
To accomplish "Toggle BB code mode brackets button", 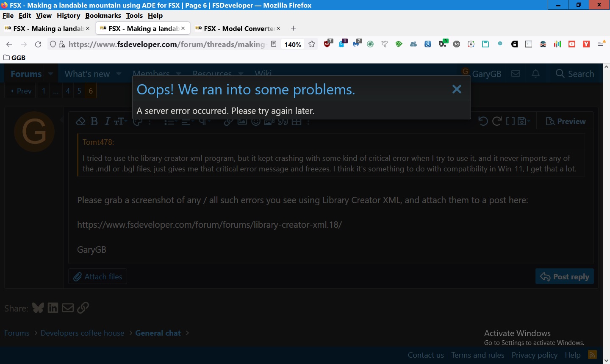I will [x=510, y=121].
